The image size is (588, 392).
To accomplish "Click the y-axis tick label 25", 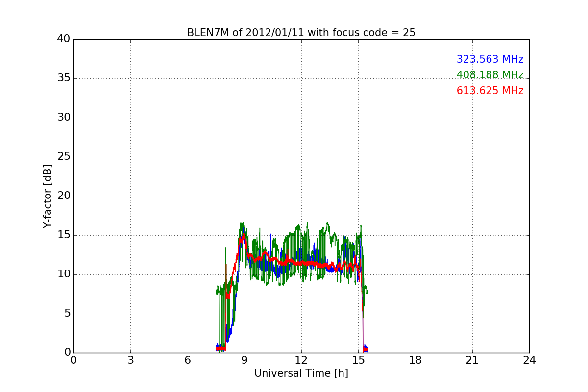I will [64, 157].
